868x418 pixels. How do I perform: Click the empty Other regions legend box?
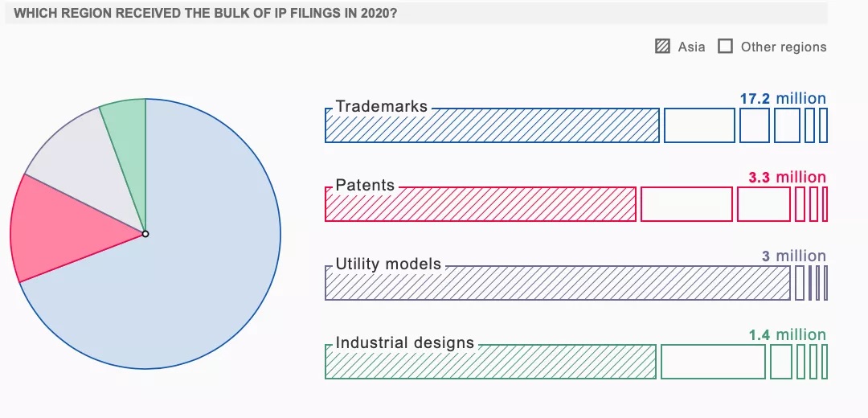(x=725, y=47)
